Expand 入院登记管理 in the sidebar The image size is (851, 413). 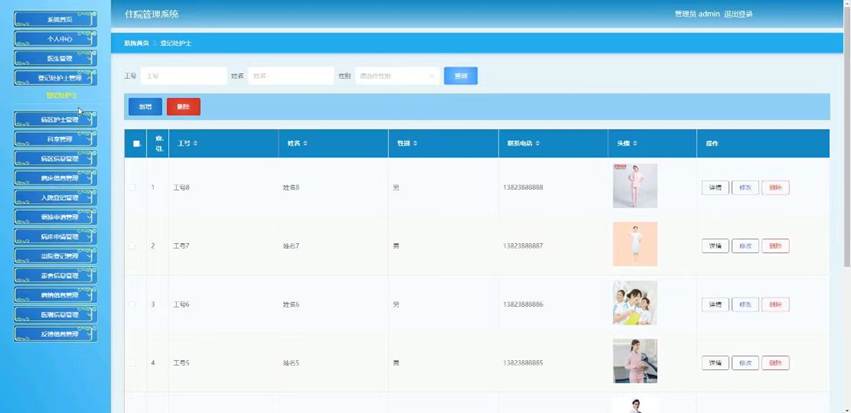click(x=55, y=198)
